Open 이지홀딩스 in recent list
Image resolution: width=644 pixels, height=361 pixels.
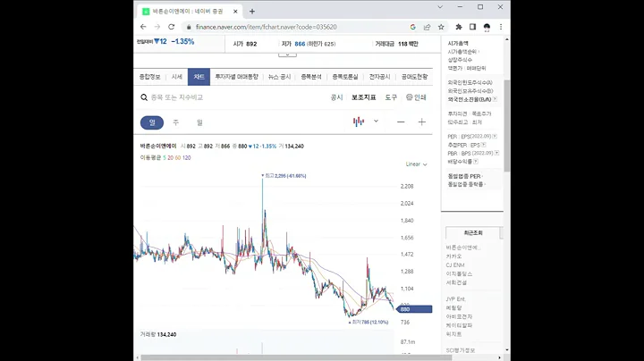tap(459, 273)
